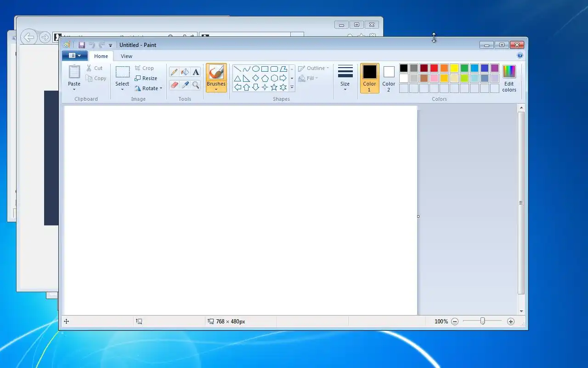The width and height of the screenshot is (588, 368).
Task: Choose the Triangle shape
Action: pos(237,78)
